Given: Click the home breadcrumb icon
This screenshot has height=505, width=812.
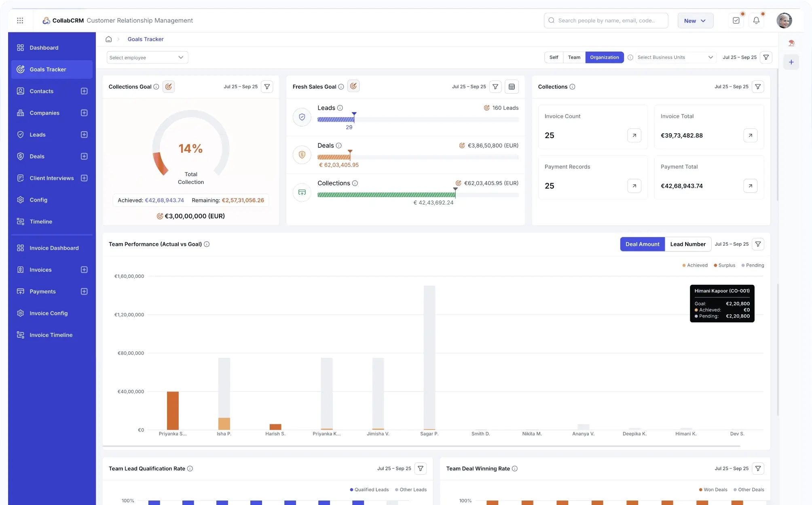Looking at the screenshot, I should [x=108, y=39].
